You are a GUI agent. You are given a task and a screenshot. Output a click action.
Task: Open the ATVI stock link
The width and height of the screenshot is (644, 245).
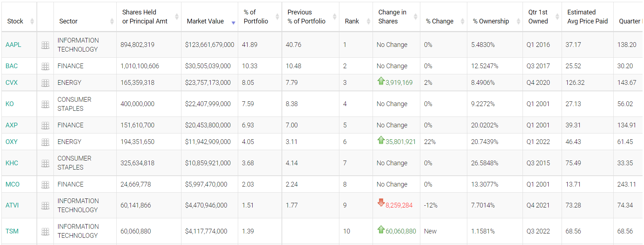click(12, 205)
